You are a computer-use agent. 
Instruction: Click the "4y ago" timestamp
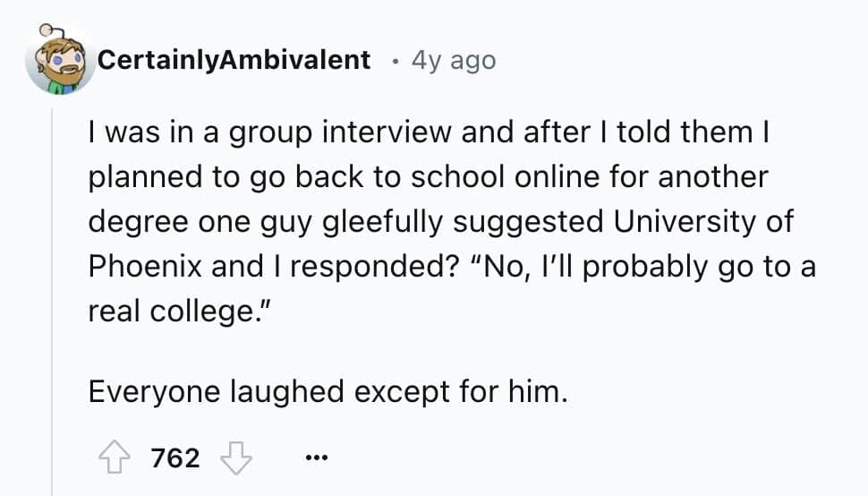point(453,60)
